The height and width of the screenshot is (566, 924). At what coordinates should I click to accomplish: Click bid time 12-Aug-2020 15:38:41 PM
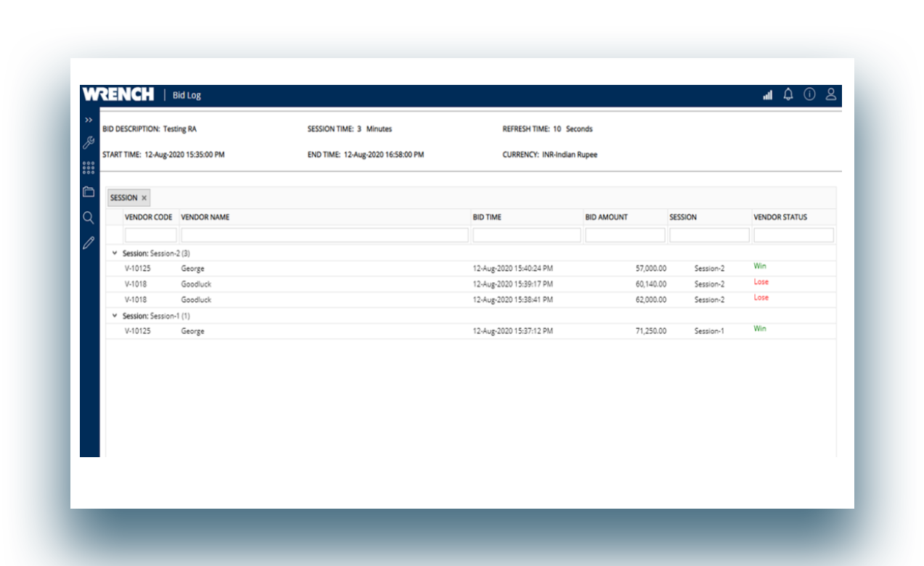coord(513,300)
